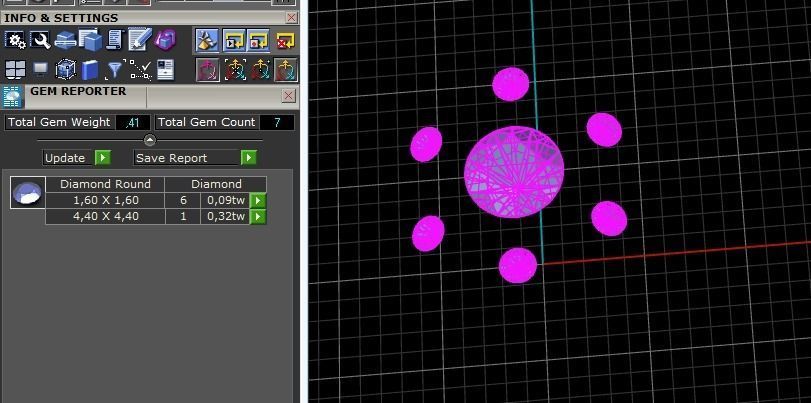Select the lower-left small gem in viewport

tap(428, 234)
